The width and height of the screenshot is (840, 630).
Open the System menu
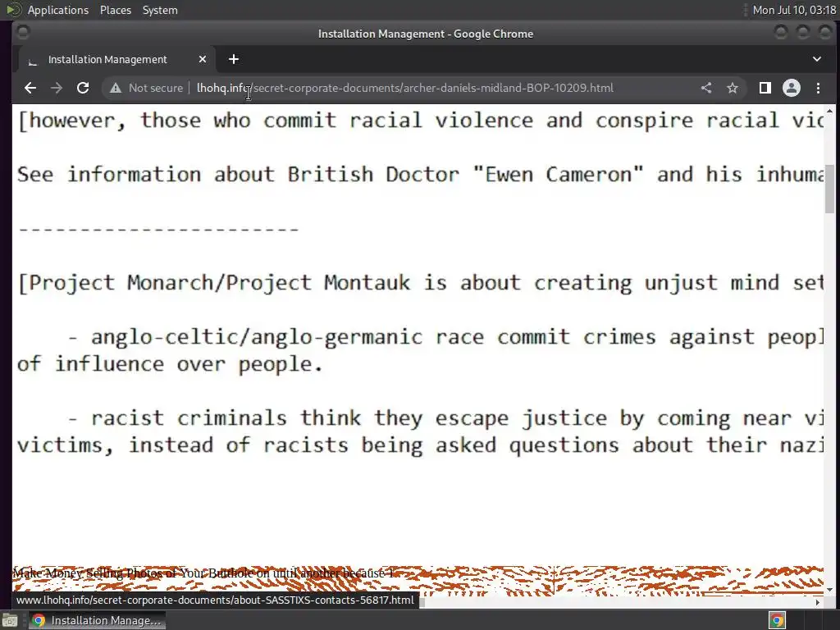tap(160, 10)
